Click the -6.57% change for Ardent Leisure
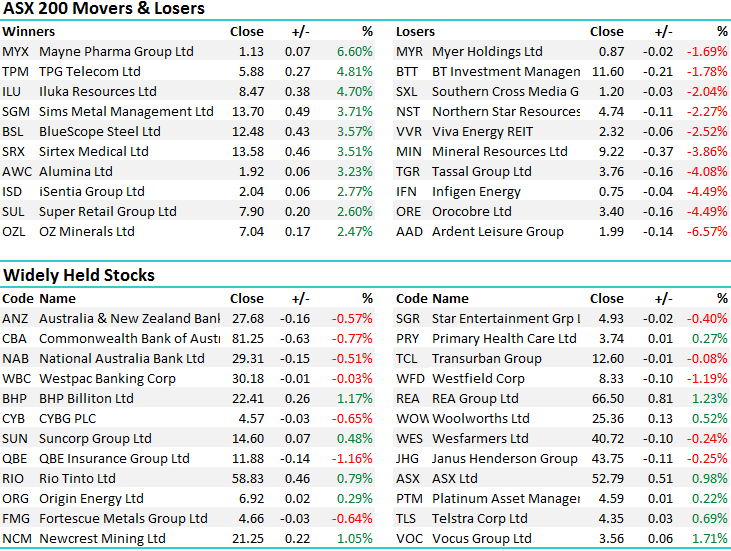This screenshot has width=731, height=551. [707, 231]
